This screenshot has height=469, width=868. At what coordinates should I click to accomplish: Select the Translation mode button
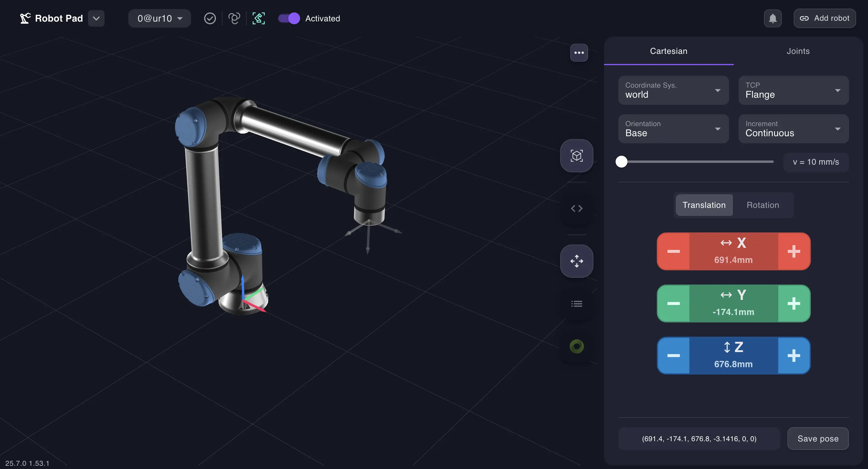[704, 205]
